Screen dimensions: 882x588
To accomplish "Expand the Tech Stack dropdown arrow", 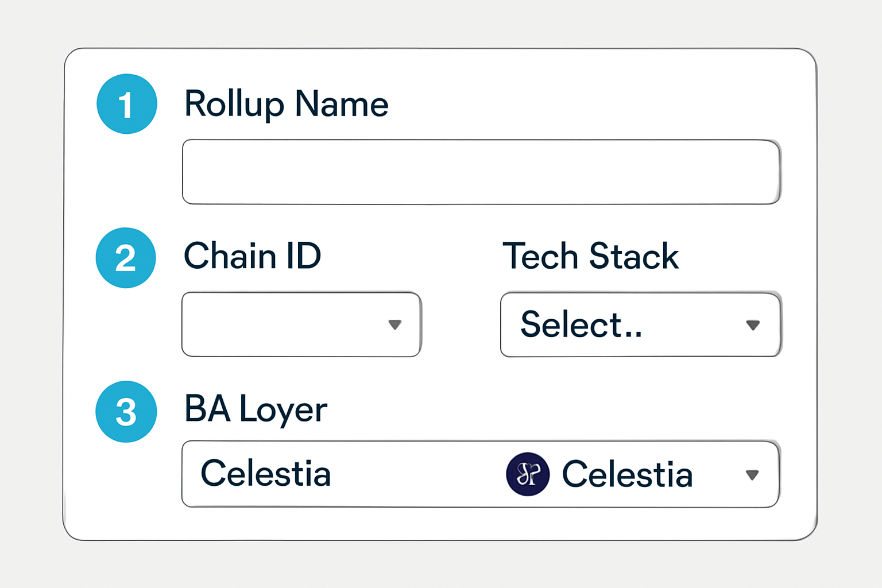I will click(x=753, y=326).
